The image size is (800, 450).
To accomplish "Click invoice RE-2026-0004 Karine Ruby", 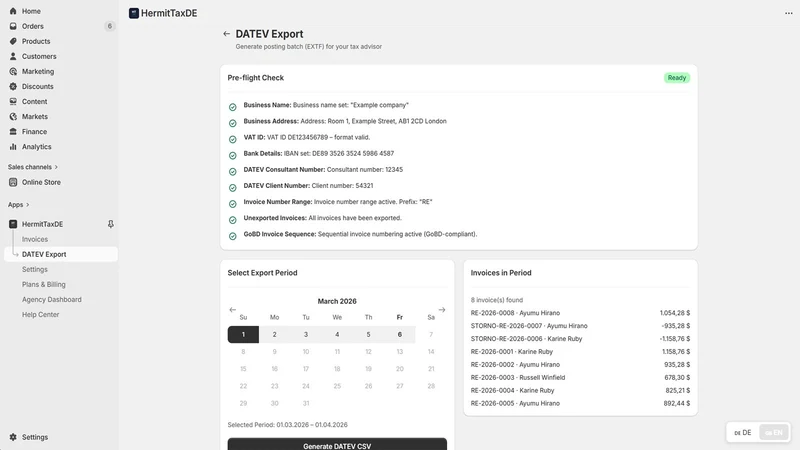I will (512, 390).
